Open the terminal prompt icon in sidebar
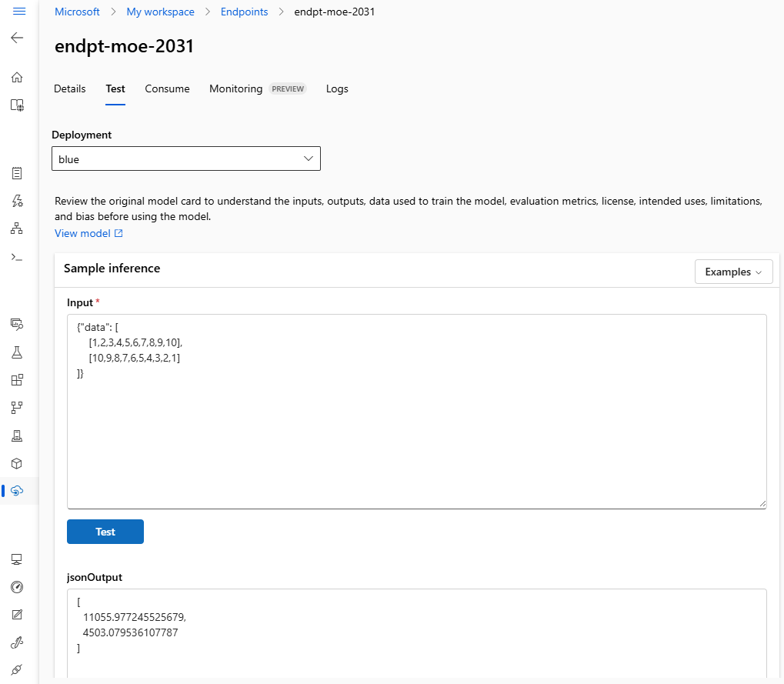 tap(17, 256)
